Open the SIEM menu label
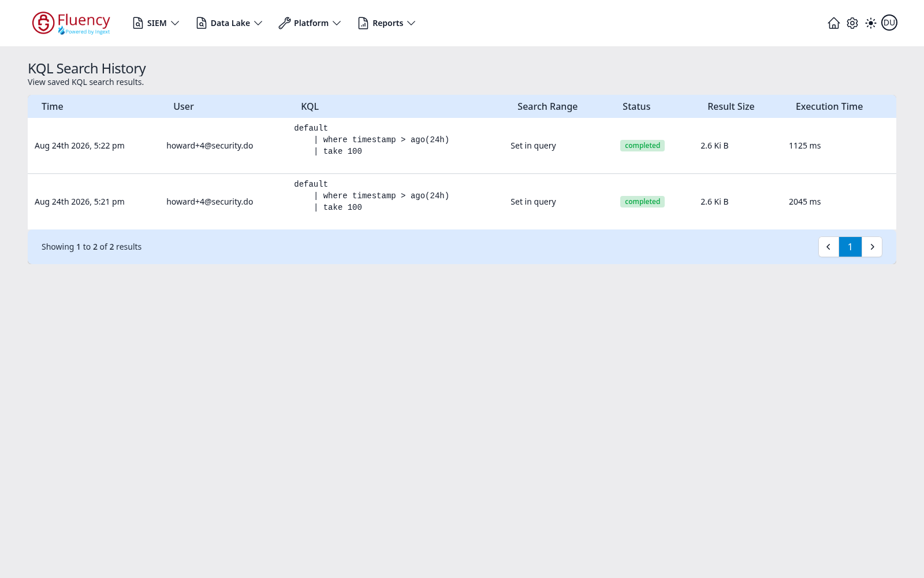 click(x=157, y=23)
